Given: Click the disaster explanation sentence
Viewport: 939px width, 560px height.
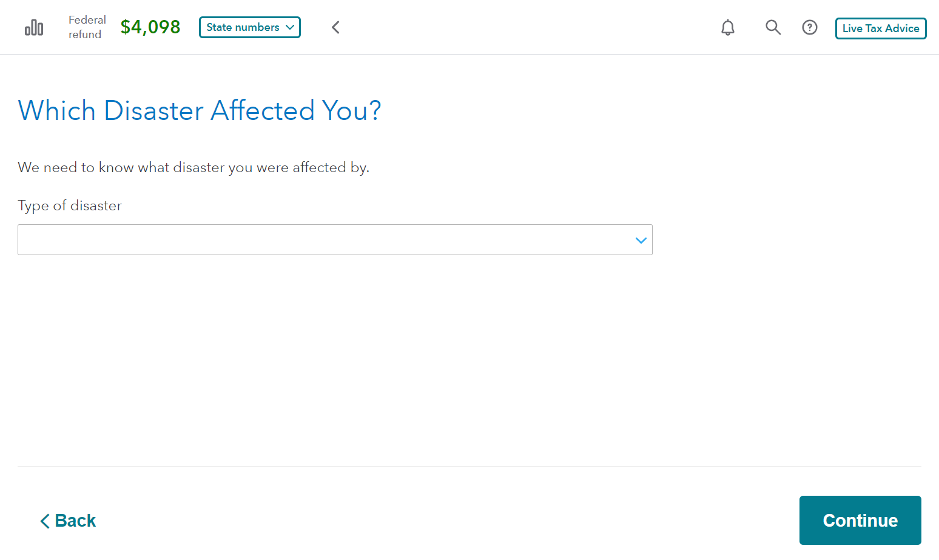Looking at the screenshot, I should point(194,167).
